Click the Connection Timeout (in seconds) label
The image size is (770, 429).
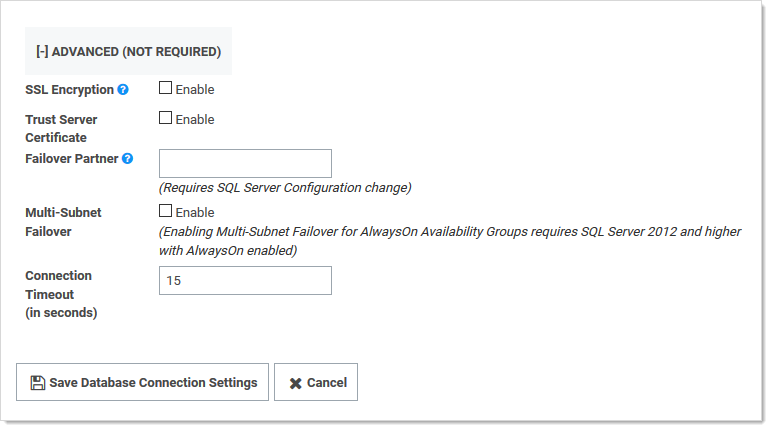pyautogui.click(x=61, y=294)
